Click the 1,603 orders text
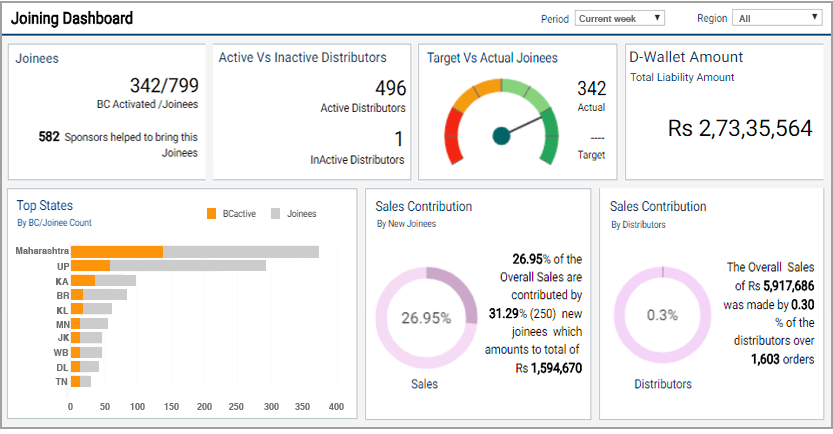 pyautogui.click(x=783, y=359)
